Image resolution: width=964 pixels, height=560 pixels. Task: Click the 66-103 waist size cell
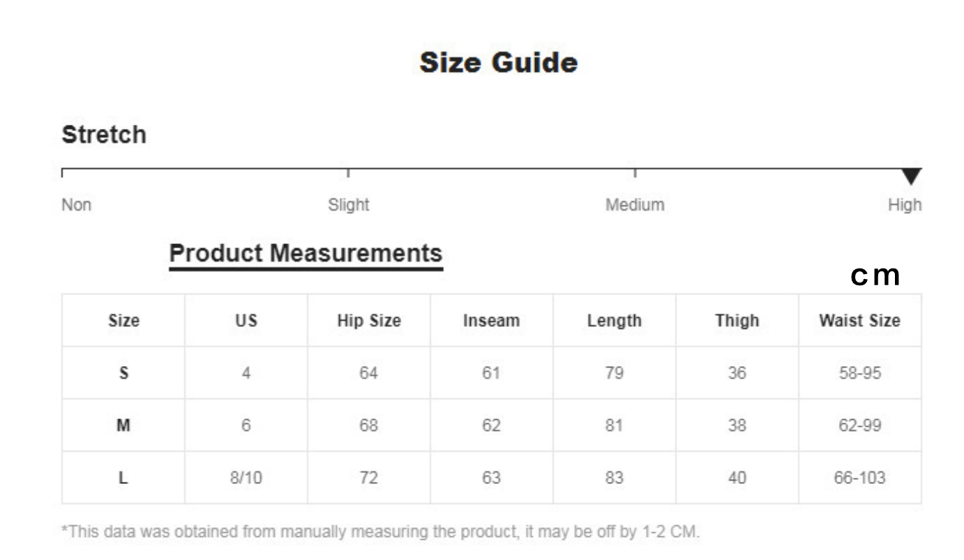click(x=860, y=478)
